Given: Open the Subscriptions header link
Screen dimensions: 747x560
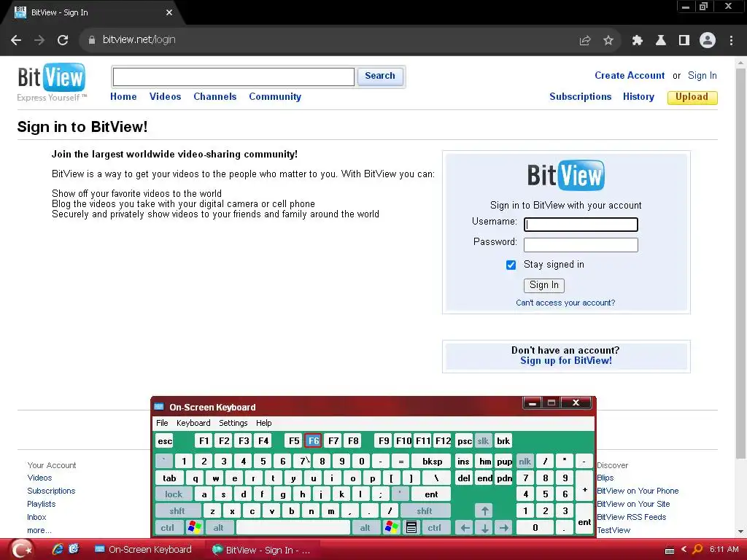Looking at the screenshot, I should pos(580,97).
